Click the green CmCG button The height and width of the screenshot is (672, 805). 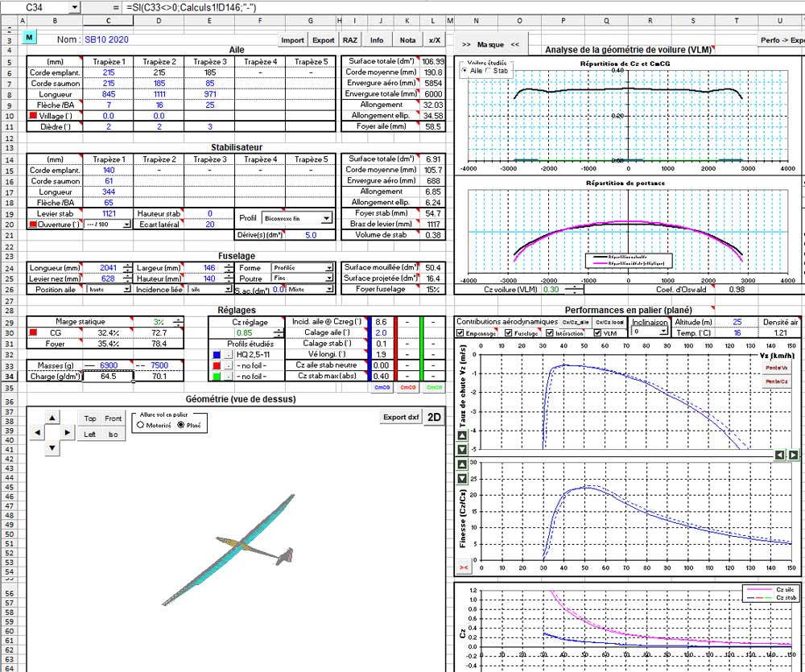(x=434, y=388)
